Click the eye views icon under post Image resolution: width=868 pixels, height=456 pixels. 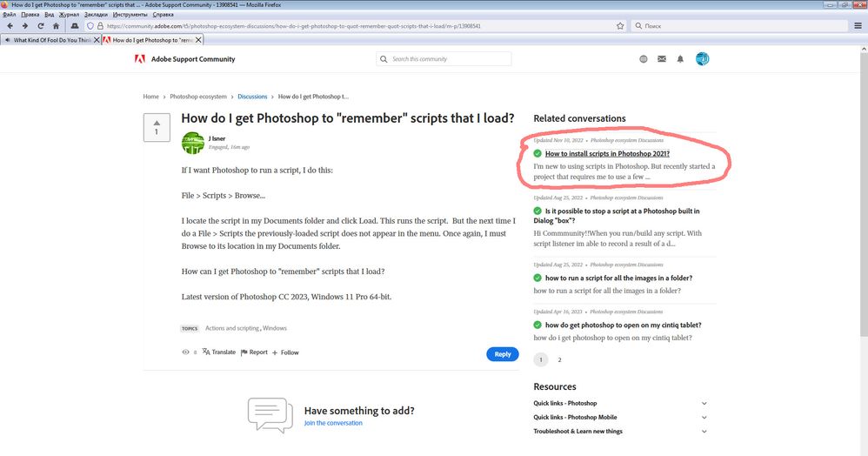click(185, 352)
